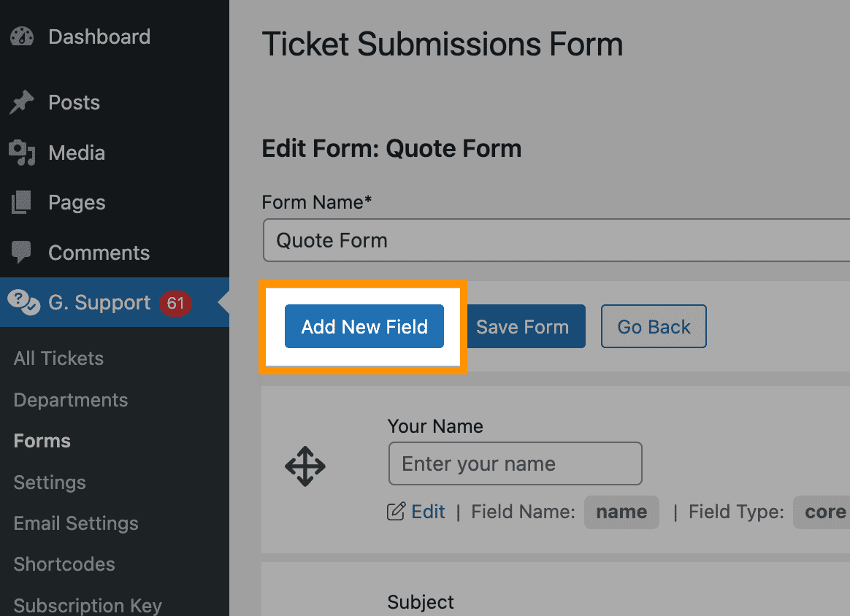
Task: Open the Departments submenu item
Action: 71,400
